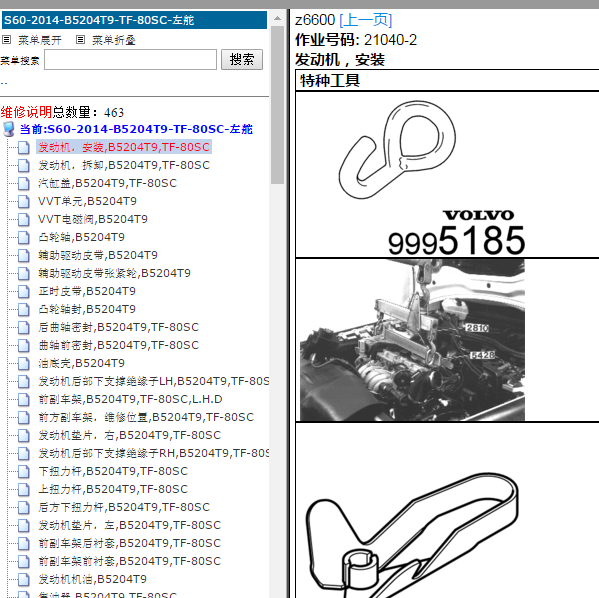
Task: Click document icon beside 下扭力杆 entry
Action: click(x=24, y=471)
